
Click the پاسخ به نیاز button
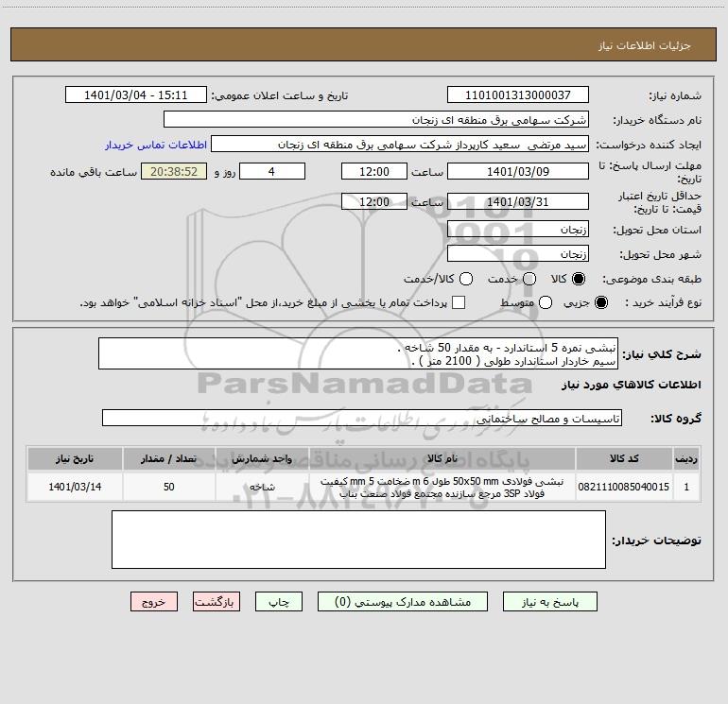[x=549, y=602]
